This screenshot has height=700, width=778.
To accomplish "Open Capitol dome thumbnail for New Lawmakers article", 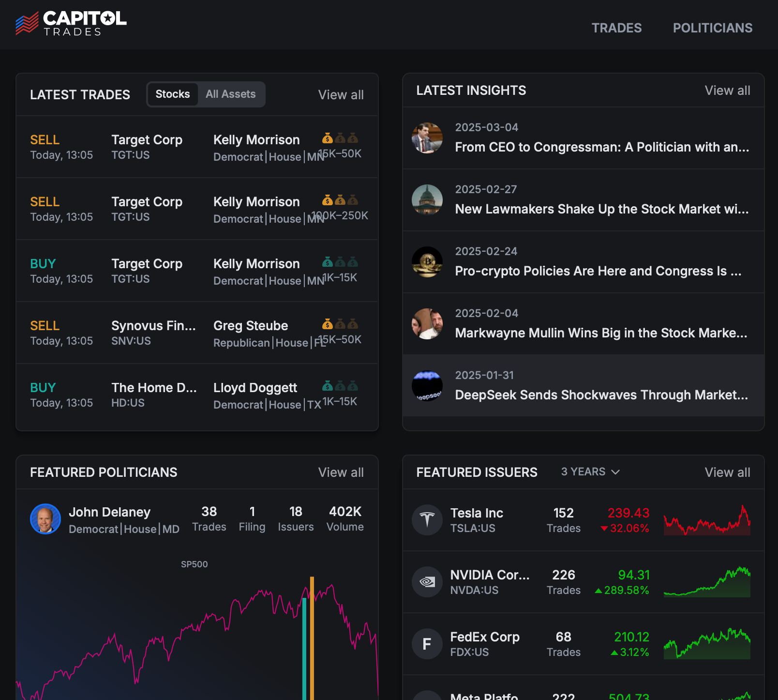I will (427, 200).
